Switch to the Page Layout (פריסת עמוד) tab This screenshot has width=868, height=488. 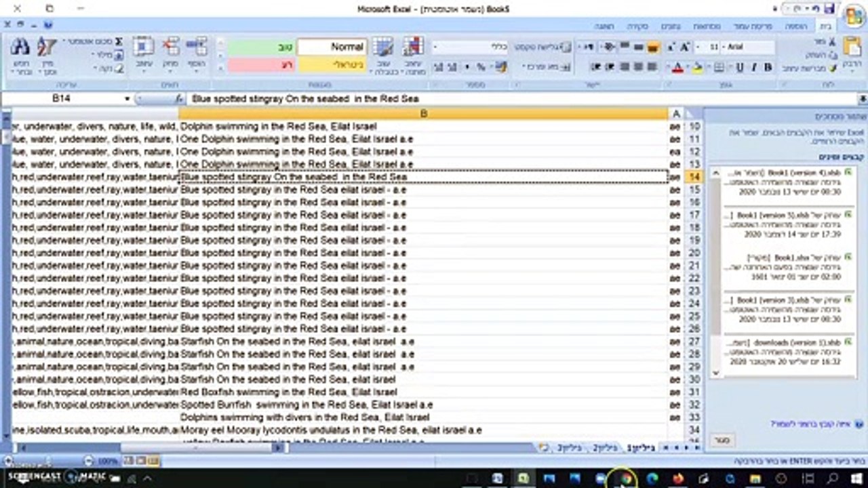[753, 26]
